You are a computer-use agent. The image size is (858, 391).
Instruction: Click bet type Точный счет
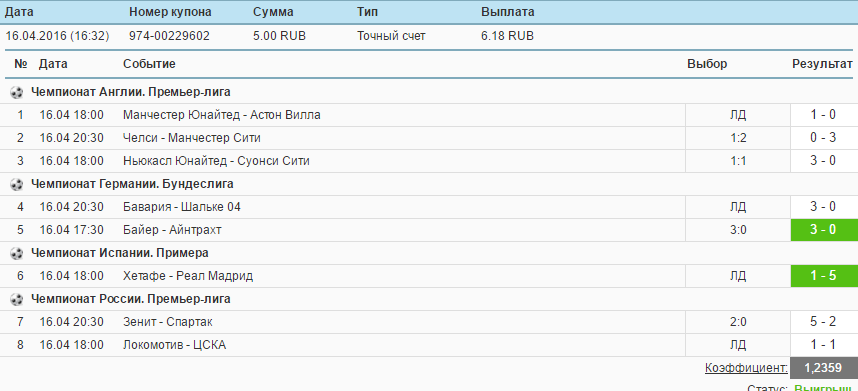pos(391,36)
